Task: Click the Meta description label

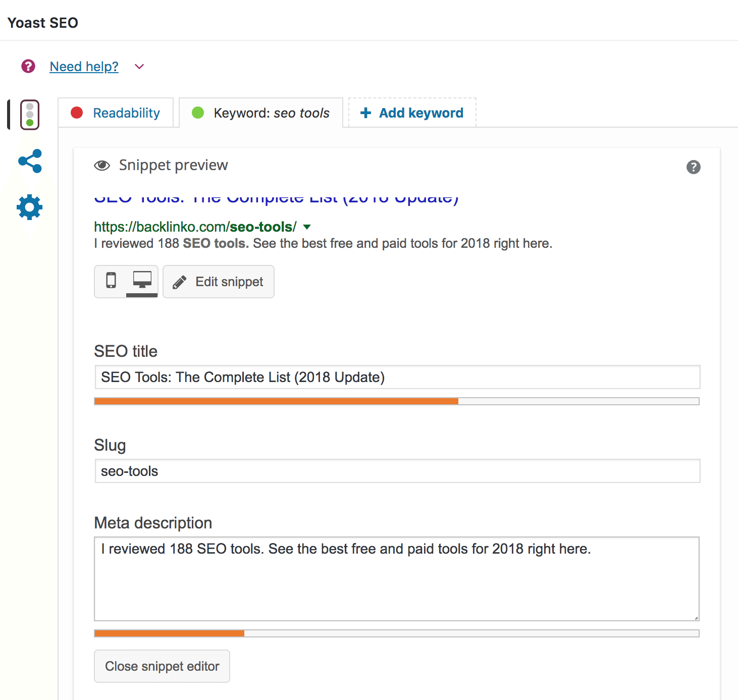Action: coord(153,523)
